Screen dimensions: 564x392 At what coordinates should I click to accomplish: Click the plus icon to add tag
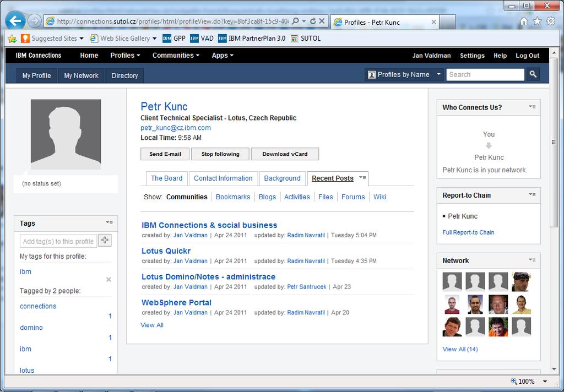pyautogui.click(x=105, y=240)
